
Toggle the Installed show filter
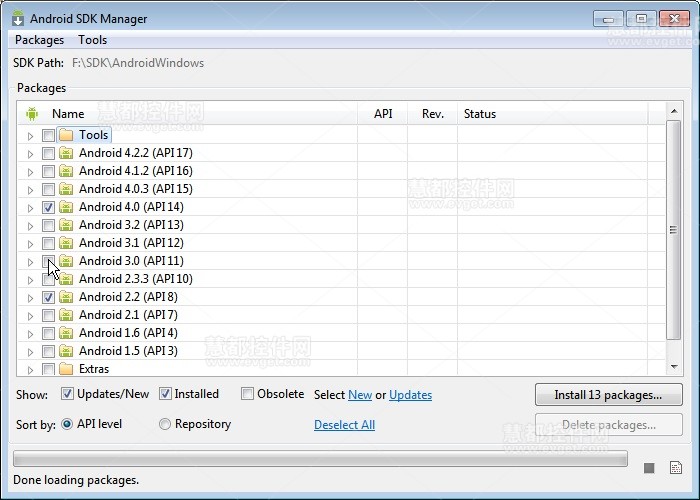tap(165, 394)
